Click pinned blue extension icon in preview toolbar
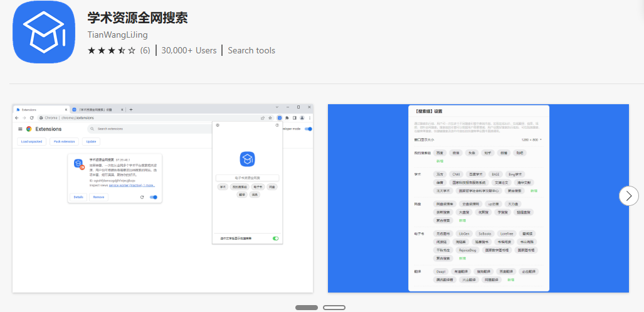Image resolution: width=644 pixels, height=312 pixels. coord(279,117)
